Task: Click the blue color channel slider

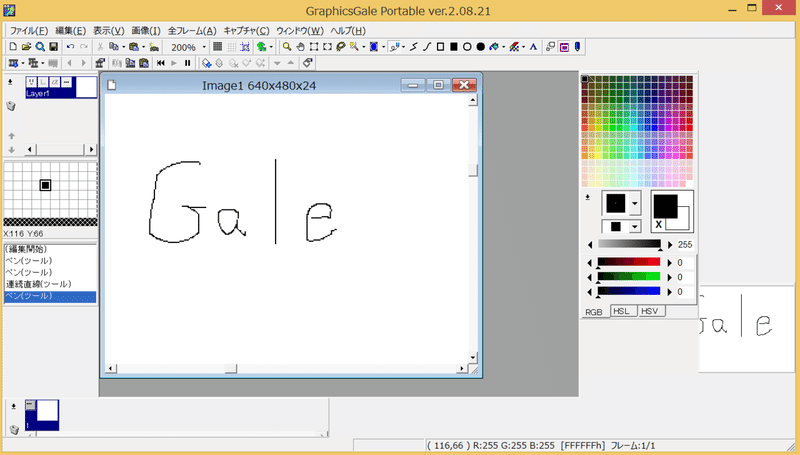Action: coord(629,292)
